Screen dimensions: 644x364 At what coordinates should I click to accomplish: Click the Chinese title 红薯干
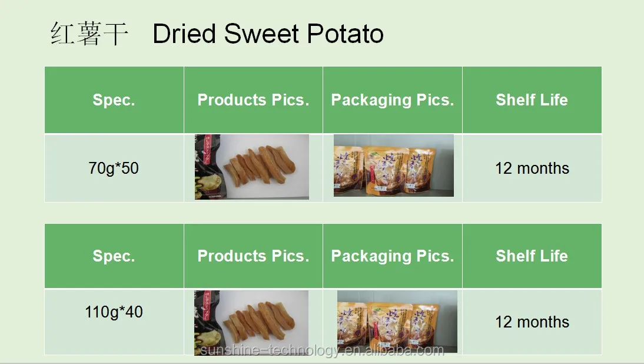tap(89, 34)
